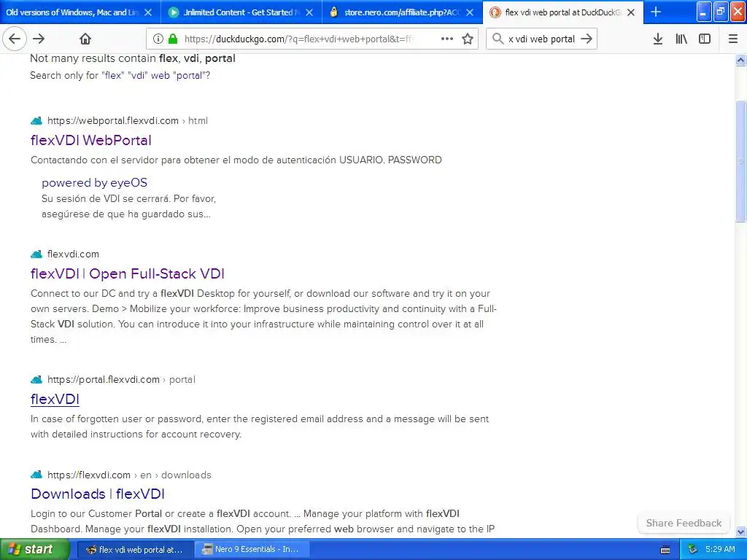Click the favicon beside webportal.flexvdi.com result

[x=36, y=120]
